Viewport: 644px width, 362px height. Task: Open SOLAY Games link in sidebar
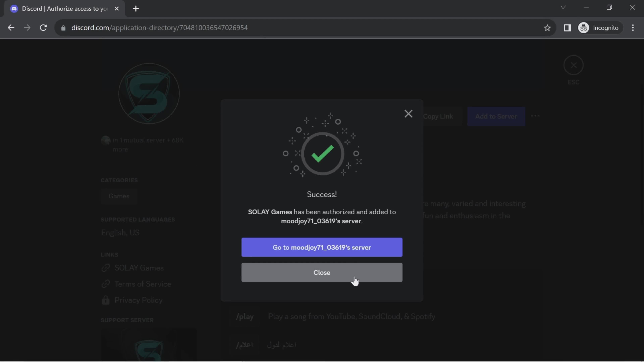pos(138,268)
